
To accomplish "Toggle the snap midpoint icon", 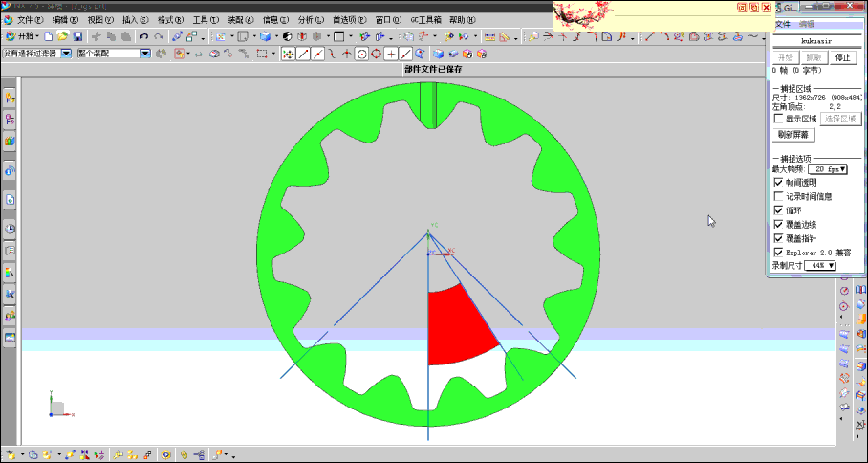I will pos(317,54).
